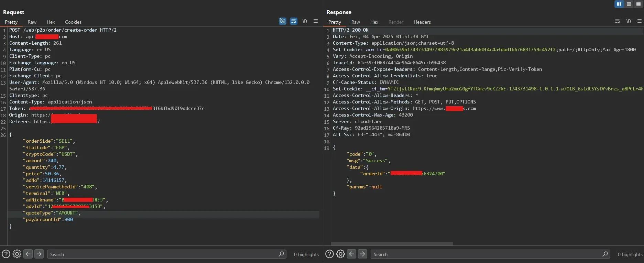Click the Date header in Response
644x263 pixels.
click(x=381, y=36)
